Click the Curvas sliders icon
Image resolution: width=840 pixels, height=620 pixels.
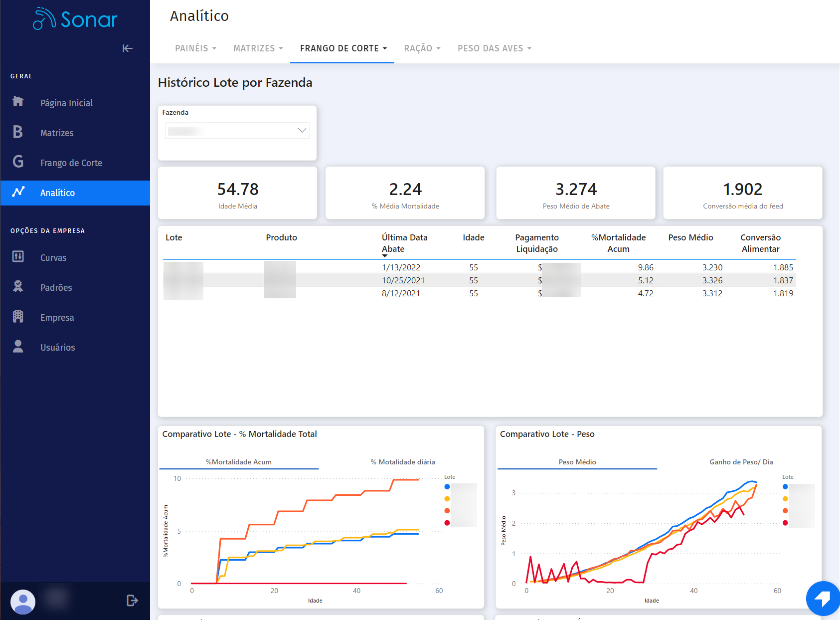click(x=18, y=256)
